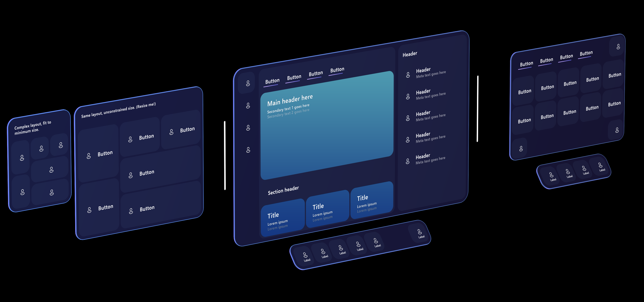The image size is (644, 302).
Task: Click the user icon in left sidebar column
Action: point(246,83)
